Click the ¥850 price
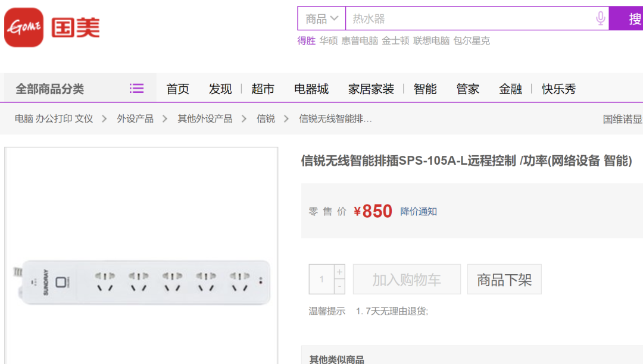The width and height of the screenshot is (643, 364). click(373, 212)
